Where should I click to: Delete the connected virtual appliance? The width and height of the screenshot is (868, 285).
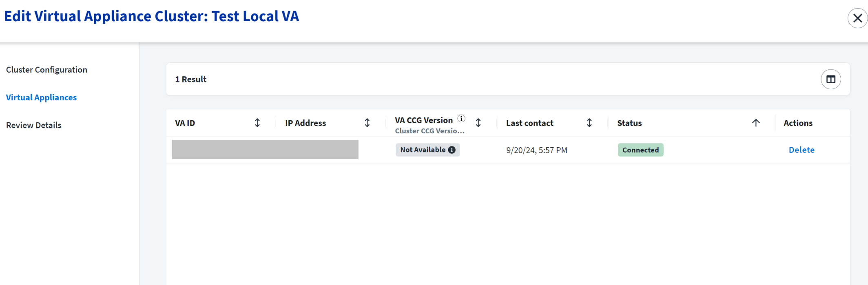801,150
